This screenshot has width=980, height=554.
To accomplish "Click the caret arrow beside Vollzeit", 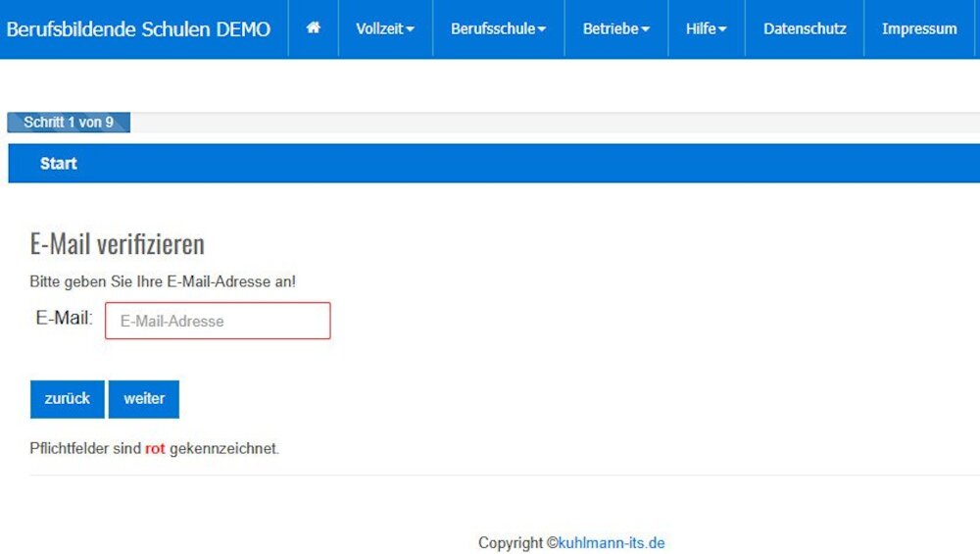I will [x=410, y=30].
